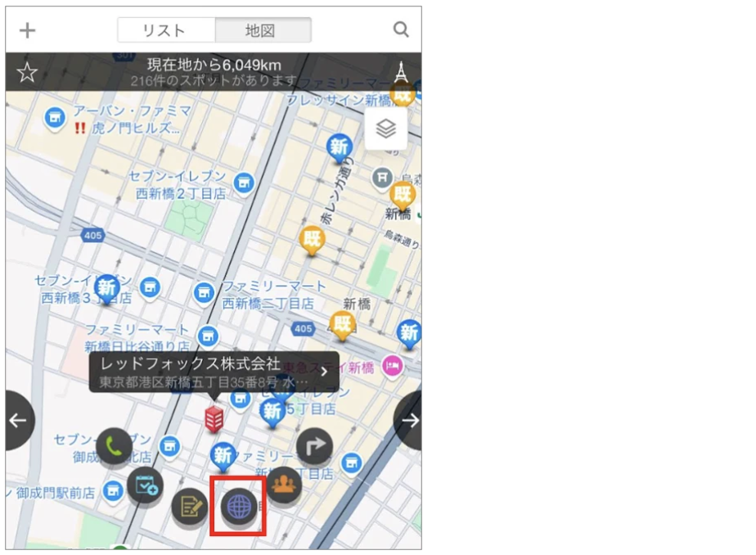Screen dimensions: 756x555
Task: Select the blue 新 pin at right edge
Action: click(409, 334)
